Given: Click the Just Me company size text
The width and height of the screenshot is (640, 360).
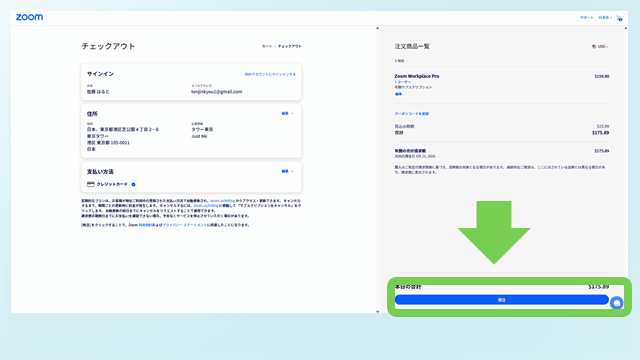Looking at the screenshot, I should tap(199, 136).
